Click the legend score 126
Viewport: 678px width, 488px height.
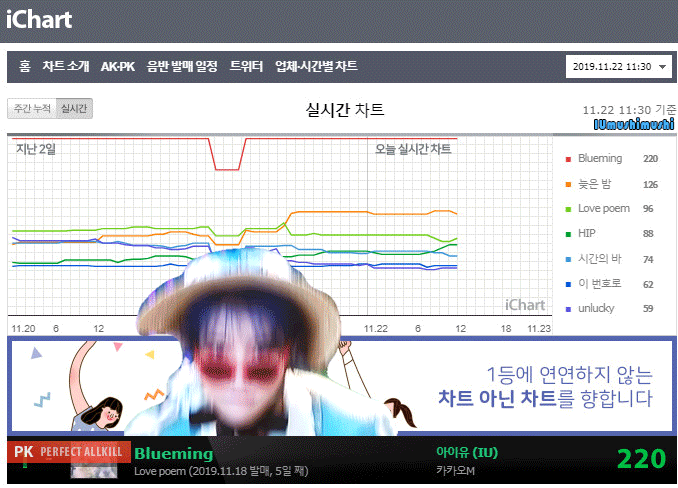650,185
